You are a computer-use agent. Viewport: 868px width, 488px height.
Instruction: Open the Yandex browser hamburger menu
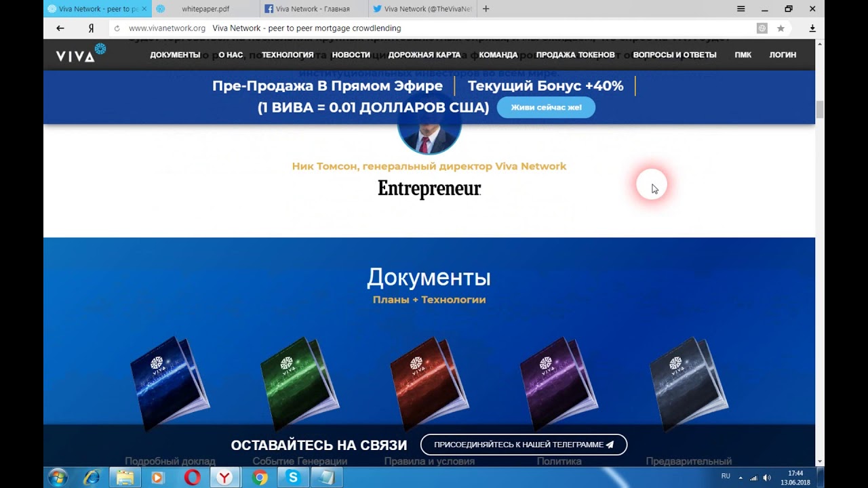[x=741, y=9]
